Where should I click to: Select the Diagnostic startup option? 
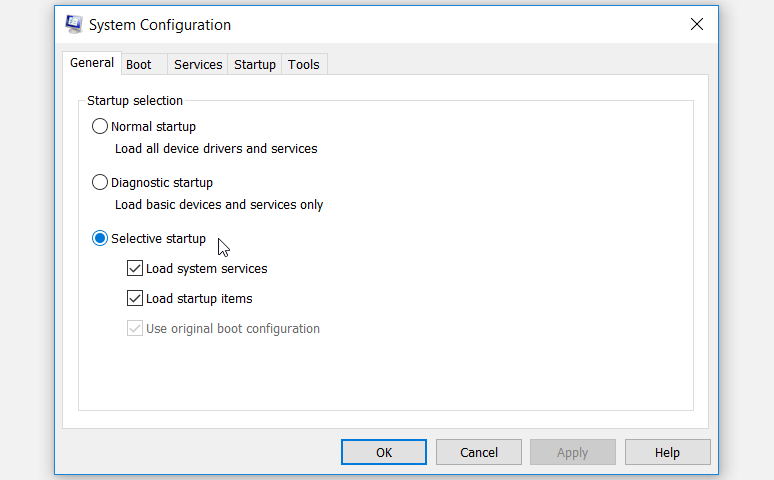pos(100,183)
